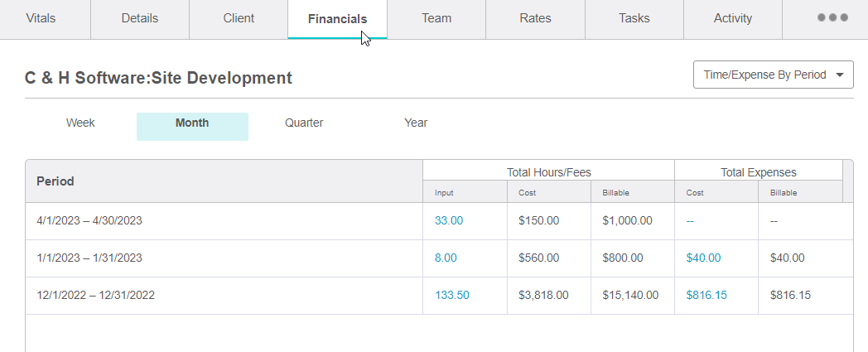
Task: Open the three-dot more tabs menu
Action: 832,18
